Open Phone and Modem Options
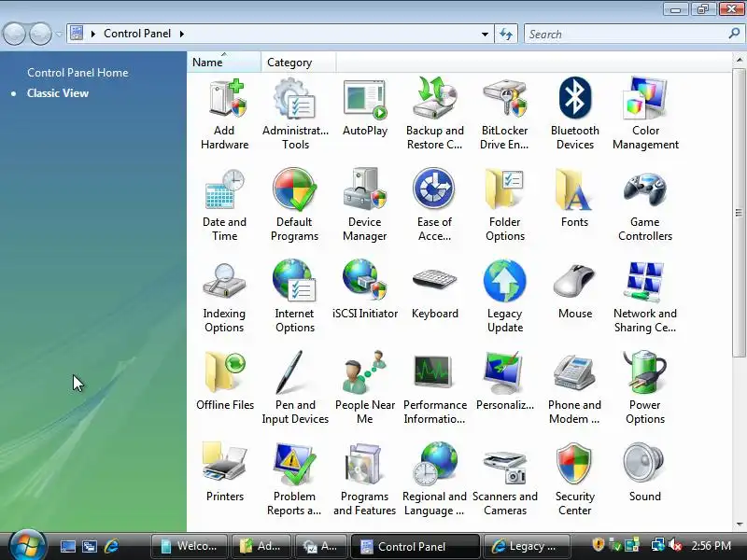The height and width of the screenshot is (560, 747). 574,387
